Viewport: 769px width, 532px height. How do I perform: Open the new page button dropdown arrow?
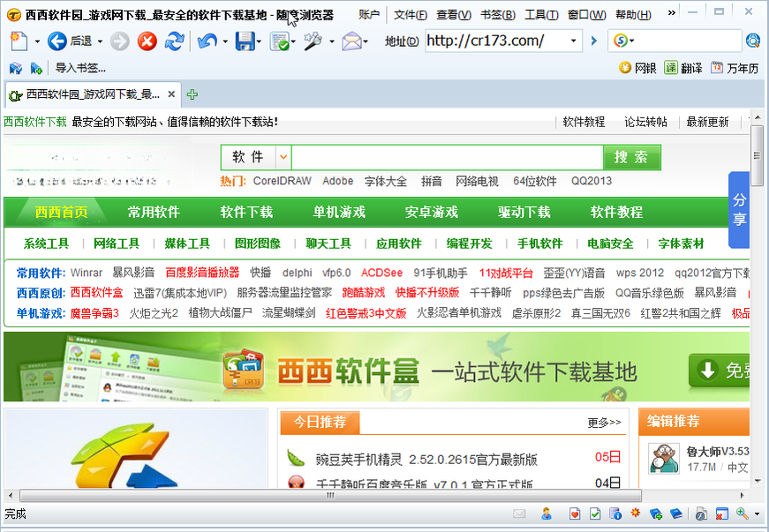pos(37,41)
